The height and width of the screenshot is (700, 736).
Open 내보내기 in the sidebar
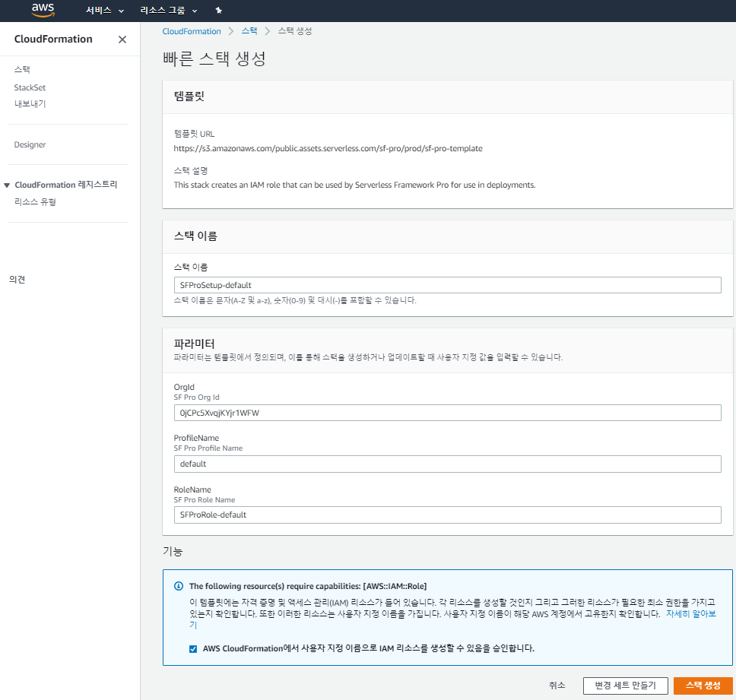pyautogui.click(x=30, y=103)
